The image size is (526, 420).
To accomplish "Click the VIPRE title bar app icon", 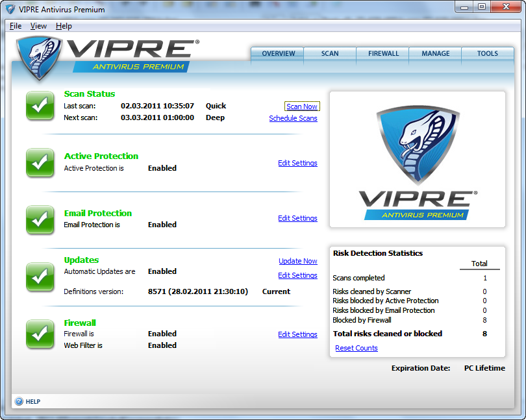I will point(11,9).
